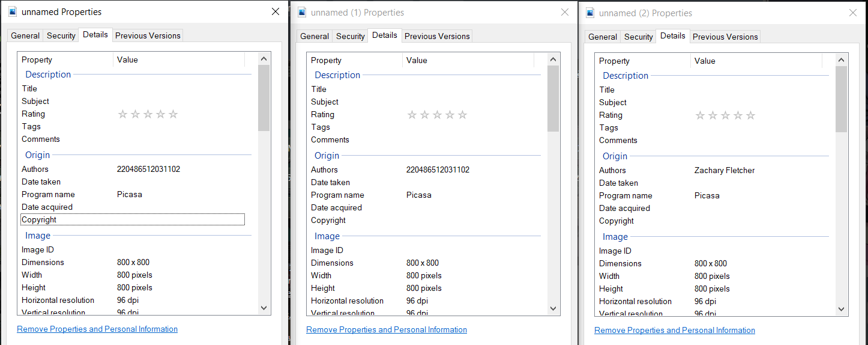Click Remove Properties link in unnamed (1) Properties
Image resolution: width=868 pixels, height=345 pixels.
[387, 329]
